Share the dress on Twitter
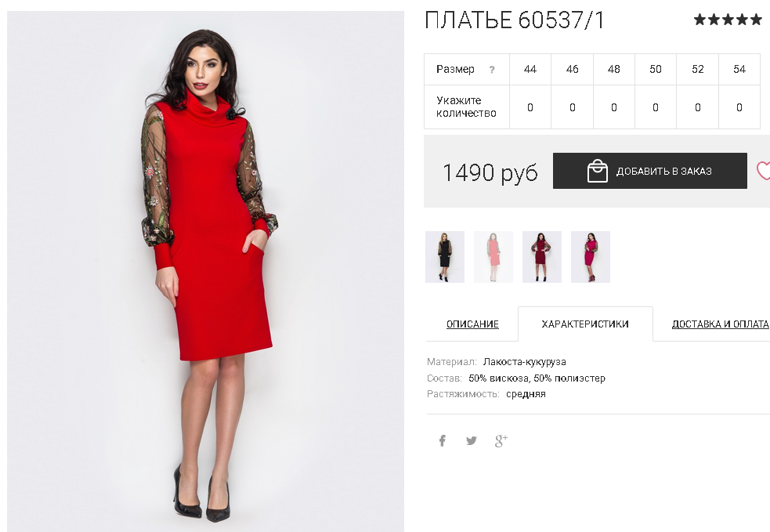 [x=471, y=440]
